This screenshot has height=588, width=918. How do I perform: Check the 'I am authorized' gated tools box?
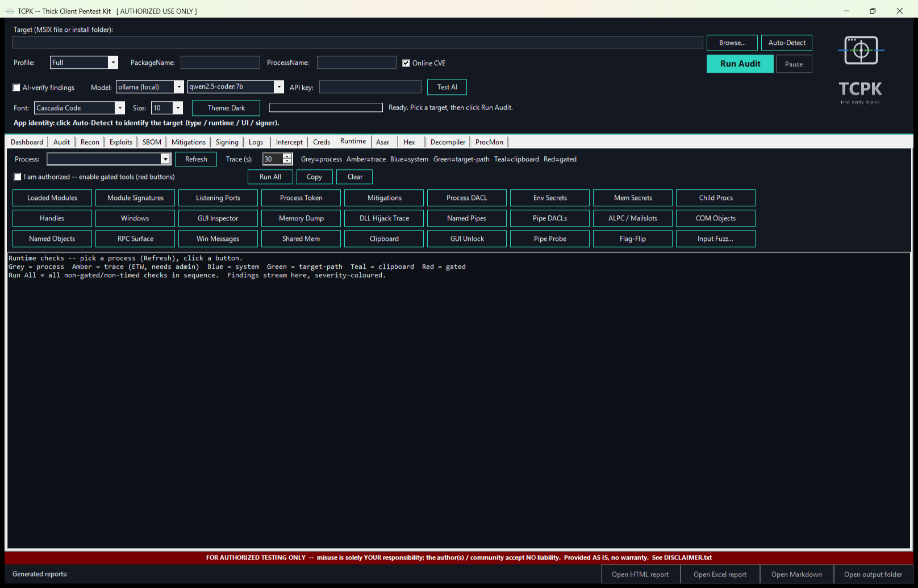[18, 177]
